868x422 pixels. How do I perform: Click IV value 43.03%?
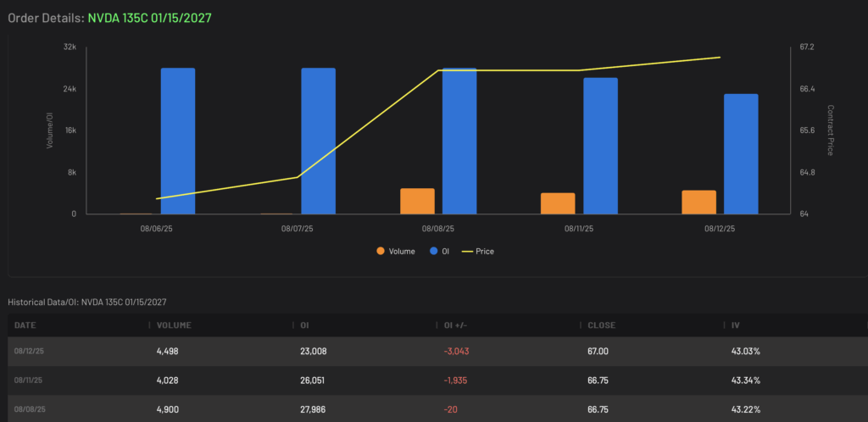click(745, 352)
